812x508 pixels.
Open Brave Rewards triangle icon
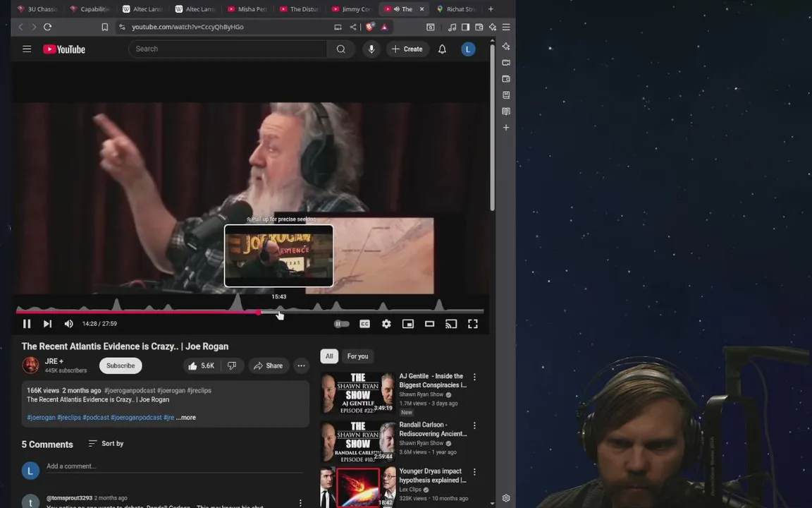pyautogui.click(x=385, y=27)
